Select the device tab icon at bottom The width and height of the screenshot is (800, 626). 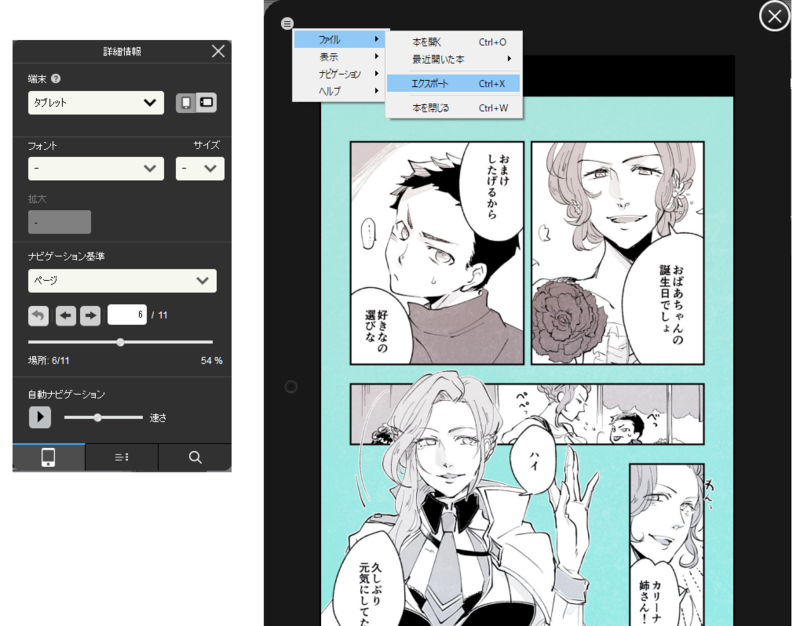[x=48, y=457]
